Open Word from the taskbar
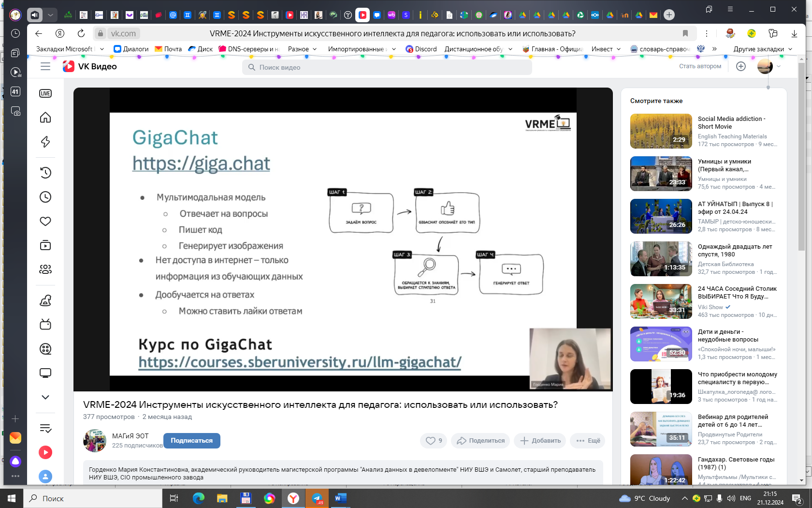 [x=341, y=498]
